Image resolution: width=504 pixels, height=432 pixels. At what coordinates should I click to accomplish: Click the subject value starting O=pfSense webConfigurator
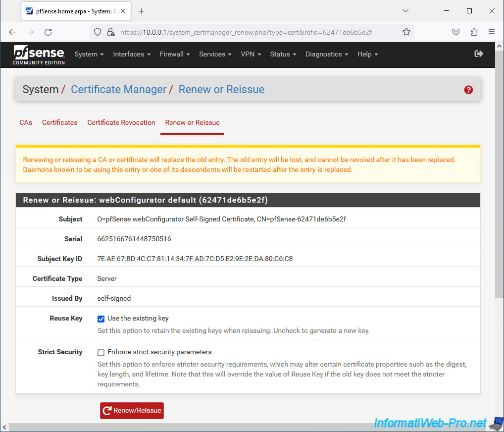[221, 219]
